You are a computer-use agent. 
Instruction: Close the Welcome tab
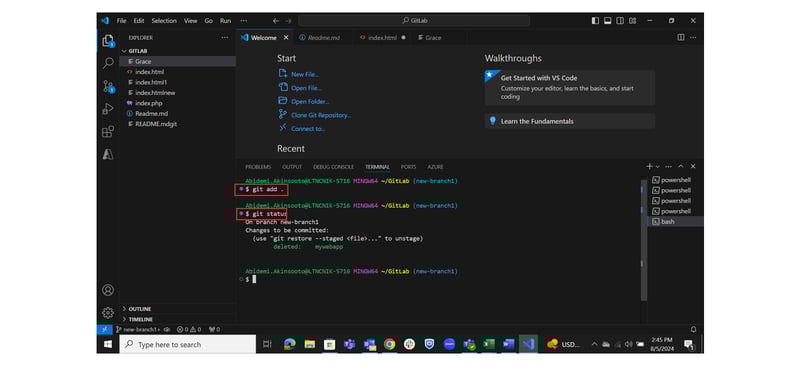tap(286, 37)
